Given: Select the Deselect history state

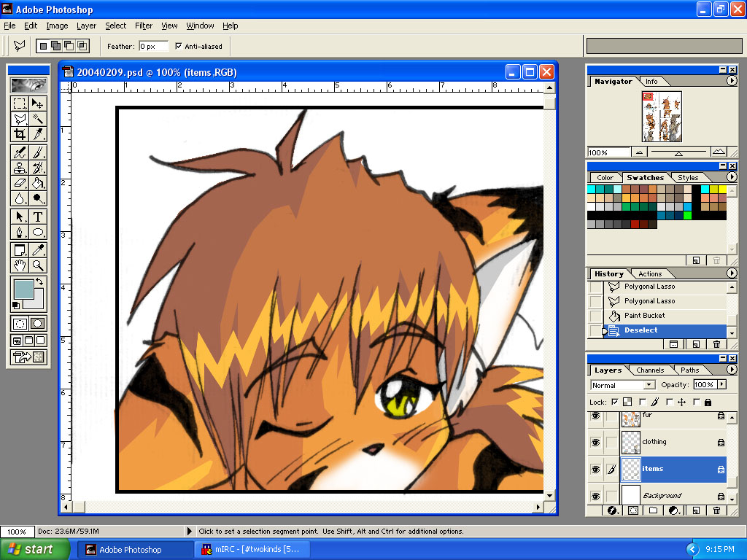Looking at the screenshot, I should [x=665, y=330].
